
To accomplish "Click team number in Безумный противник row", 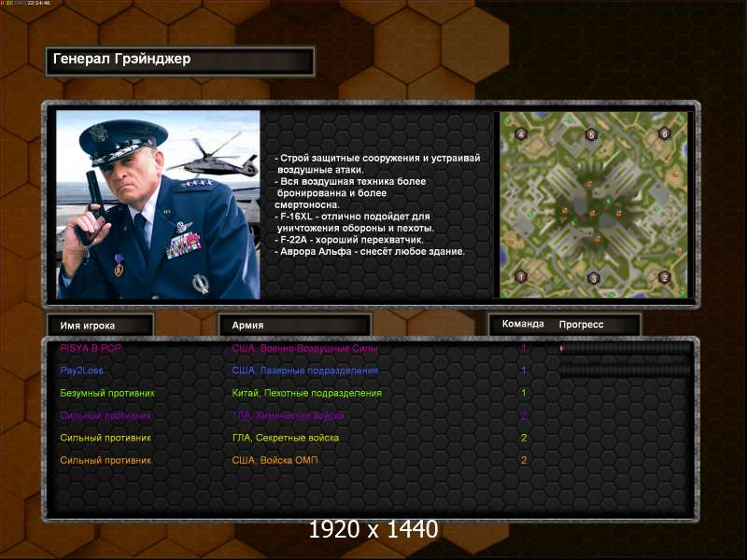I will coord(524,393).
